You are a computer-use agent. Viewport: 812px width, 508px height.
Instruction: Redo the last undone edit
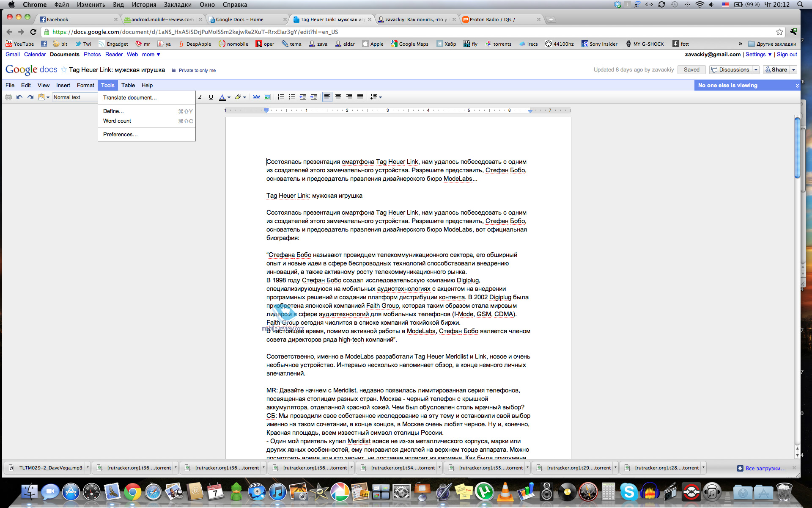click(x=30, y=97)
